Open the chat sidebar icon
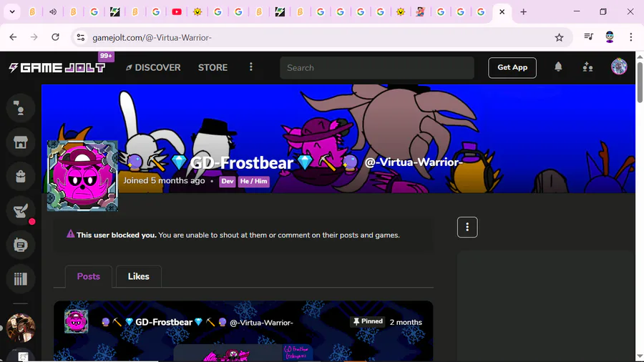The image size is (644, 362). 20,108
